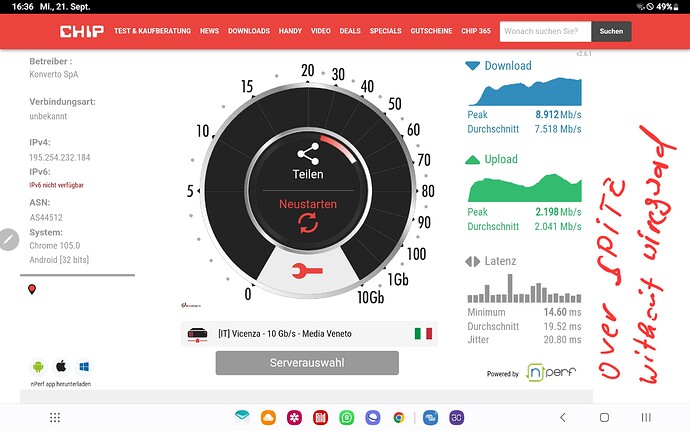Click the red map location pin
690x431 pixels.
[x=32, y=290]
